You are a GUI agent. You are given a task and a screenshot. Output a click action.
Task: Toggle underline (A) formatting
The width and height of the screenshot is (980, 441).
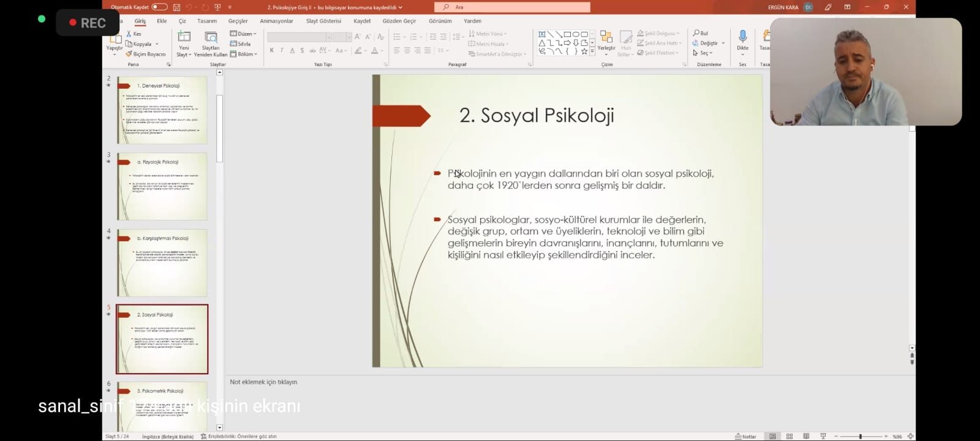click(292, 51)
